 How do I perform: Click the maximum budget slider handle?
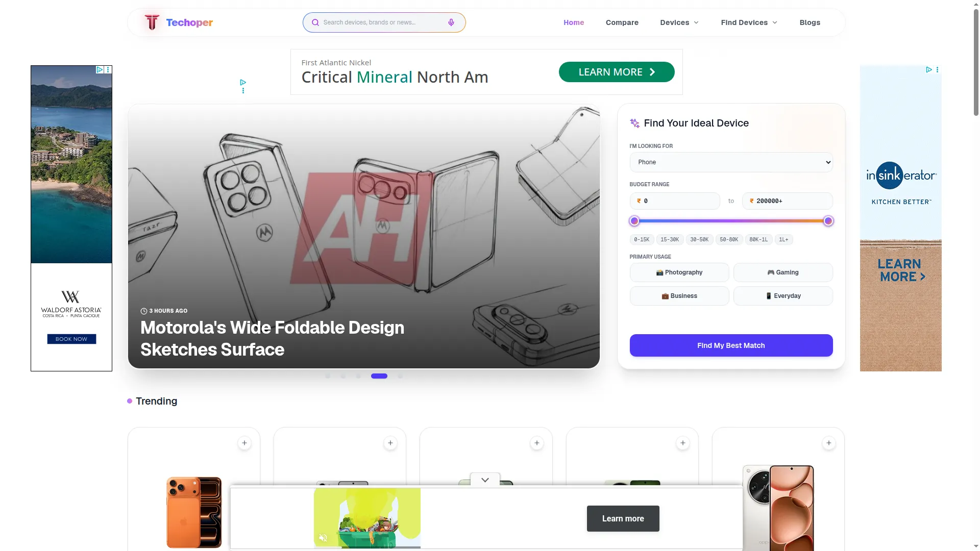coord(828,221)
